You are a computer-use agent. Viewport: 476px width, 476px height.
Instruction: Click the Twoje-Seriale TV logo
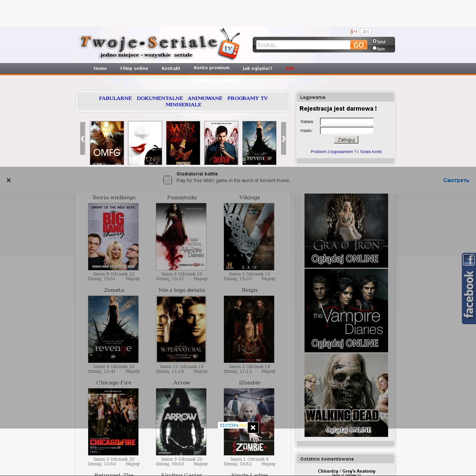click(x=160, y=44)
